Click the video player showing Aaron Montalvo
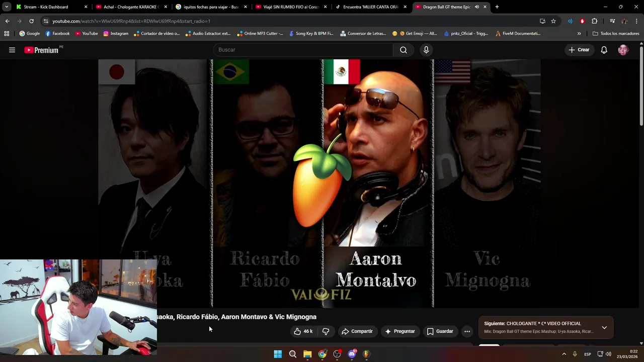The width and height of the screenshot is (644, 362). 319,183
